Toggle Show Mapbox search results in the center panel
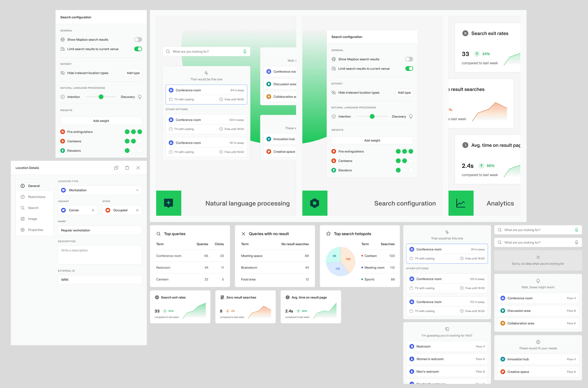588x388 pixels. coord(409,59)
